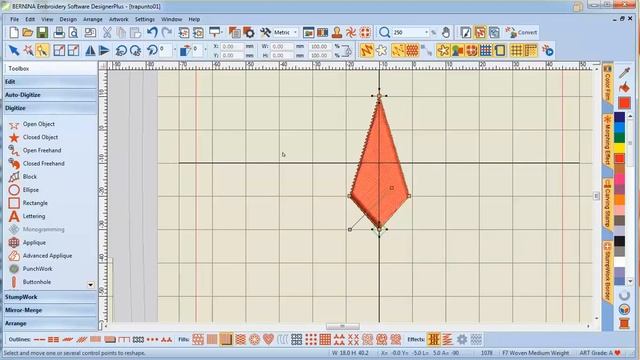The width and height of the screenshot is (640, 360).
Task: Toggle the grid display button
Action: pyautogui.click(x=516, y=51)
